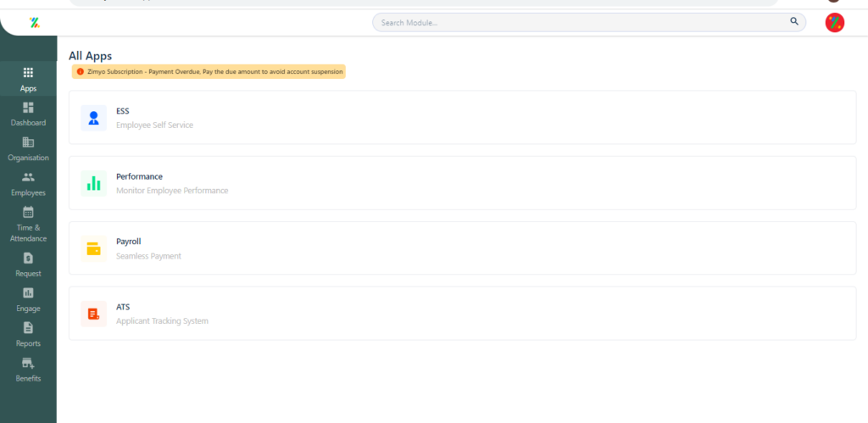Image resolution: width=868 pixels, height=423 pixels.
Task: Click the orange warning info icon
Action: click(81, 72)
